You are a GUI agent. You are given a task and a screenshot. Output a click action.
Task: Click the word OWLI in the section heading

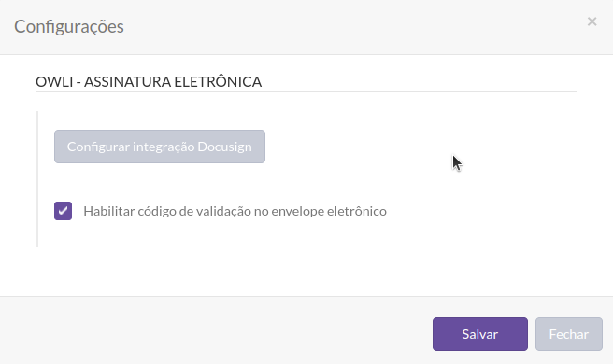point(54,81)
